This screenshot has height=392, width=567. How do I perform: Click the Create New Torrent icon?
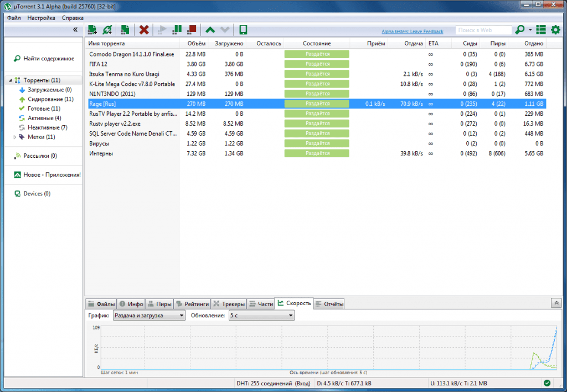pyautogui.click(x=126, y=30)
